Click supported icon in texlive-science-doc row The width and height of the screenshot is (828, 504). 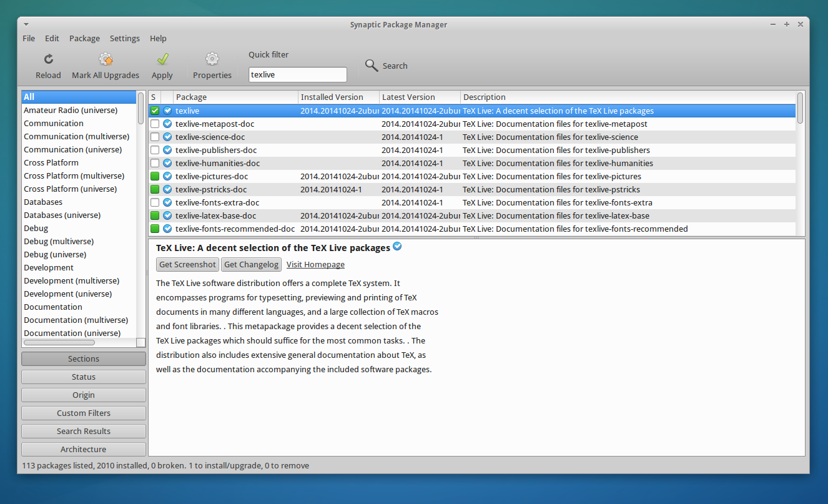pos(167,137)
